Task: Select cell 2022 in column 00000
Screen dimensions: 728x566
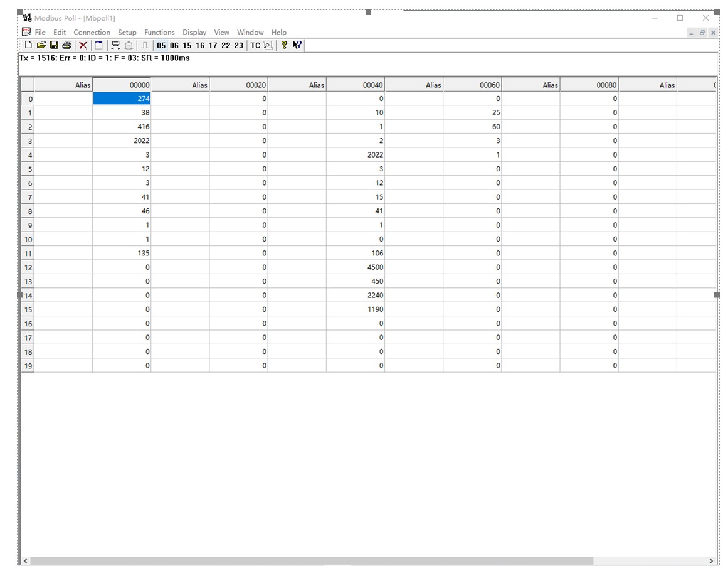Action: pyautogui.click(x=122, y=141)
